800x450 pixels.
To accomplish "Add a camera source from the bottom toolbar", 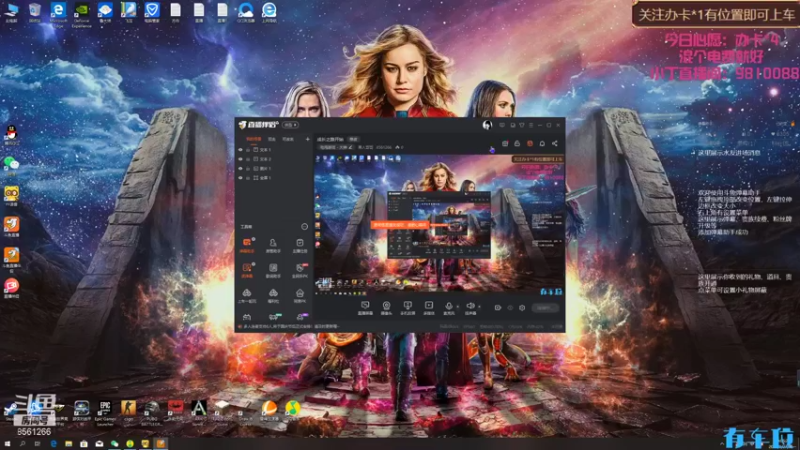I will click(386, 308).
